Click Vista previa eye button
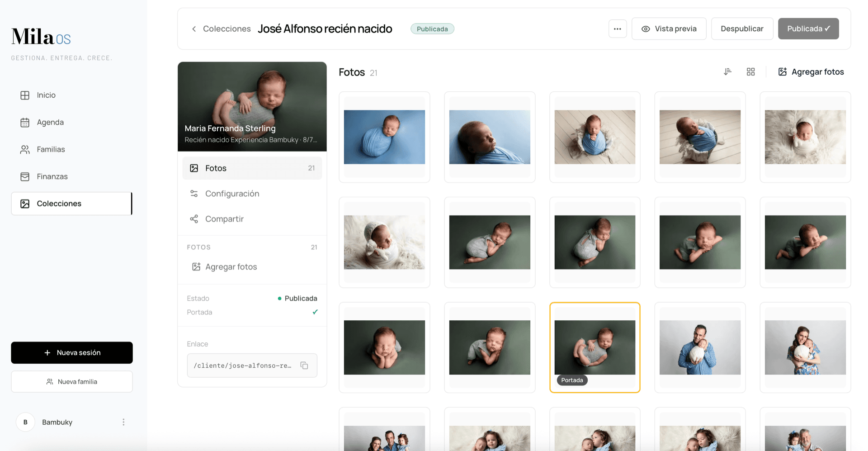The height and width of the screenshot is (451, 868). point(669,28)
